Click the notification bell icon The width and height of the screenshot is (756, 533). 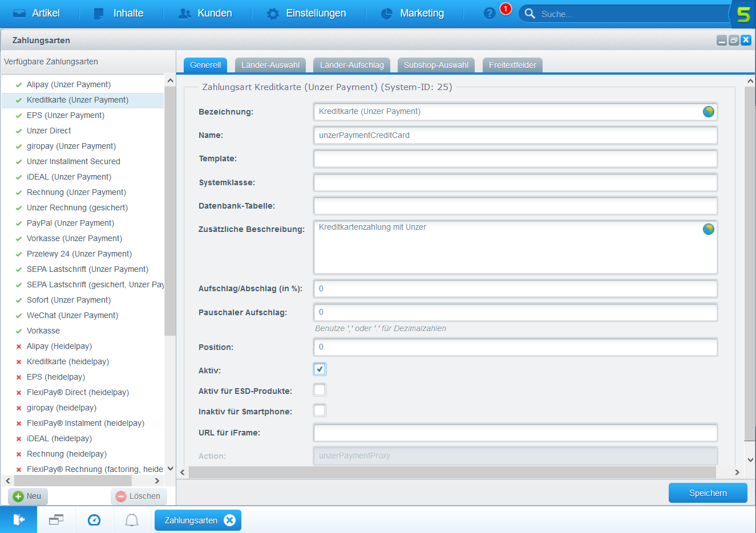tap(132, 519)
